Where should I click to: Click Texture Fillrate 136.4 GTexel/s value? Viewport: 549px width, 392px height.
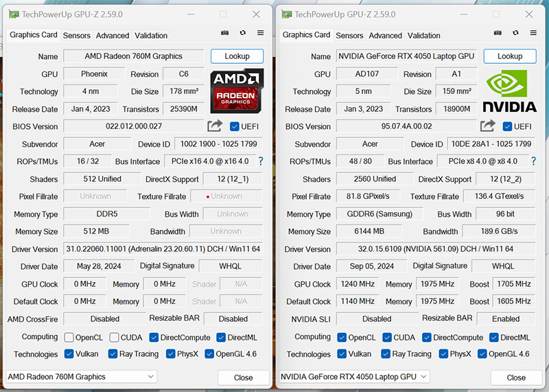point(500,196)
